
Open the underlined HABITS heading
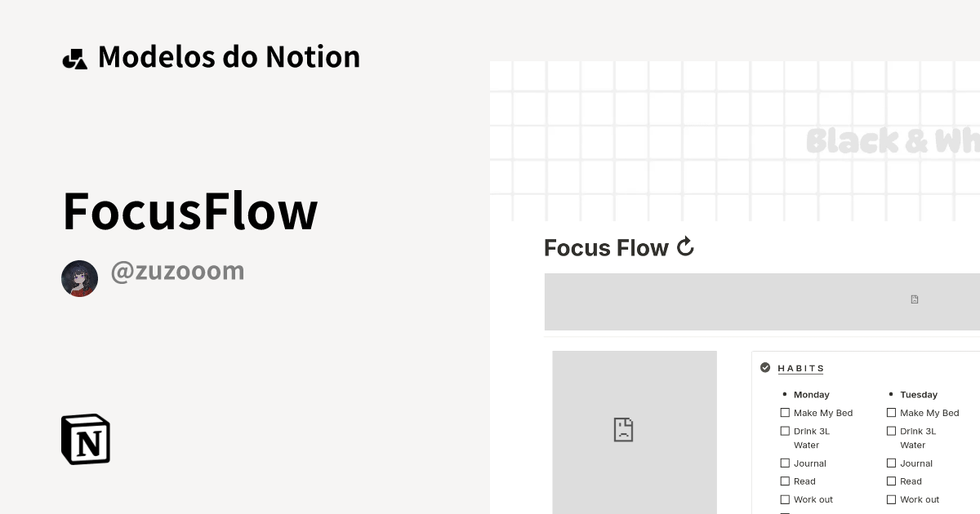(801, 368)
